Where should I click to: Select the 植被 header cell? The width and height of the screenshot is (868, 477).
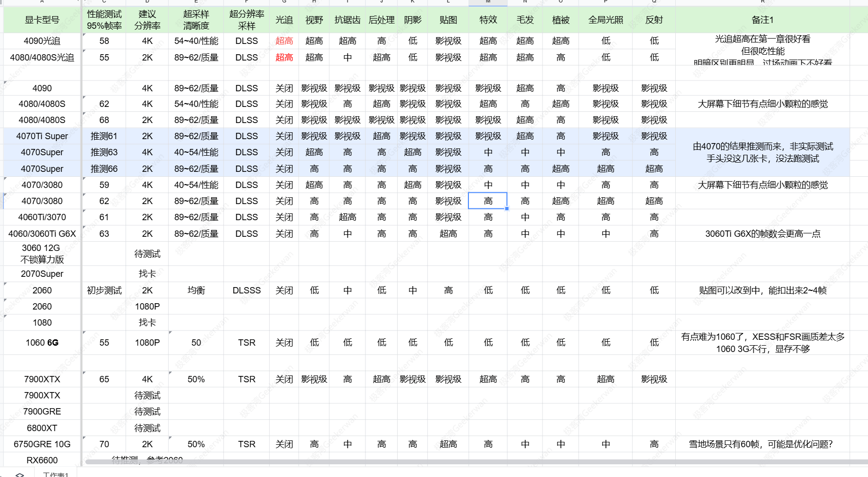pos(561,20)
